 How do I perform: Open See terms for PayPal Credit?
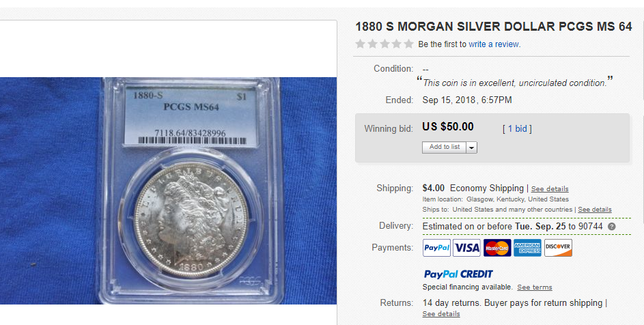point(534,287)
